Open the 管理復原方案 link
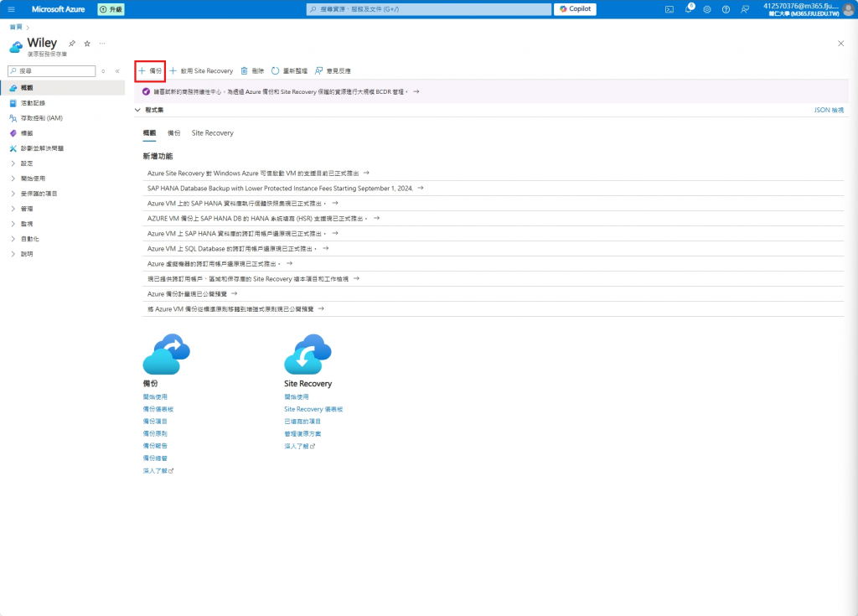Screen dimensions: 858x616 point(302,433)
